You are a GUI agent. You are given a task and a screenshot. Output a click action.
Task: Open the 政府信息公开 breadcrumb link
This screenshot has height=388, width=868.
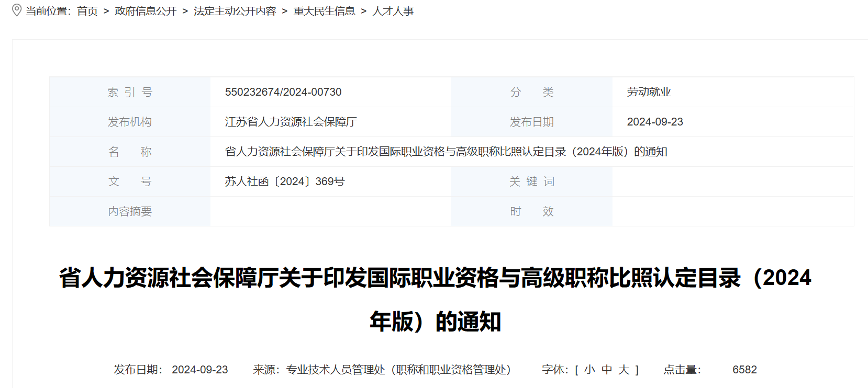pos(146,11)
